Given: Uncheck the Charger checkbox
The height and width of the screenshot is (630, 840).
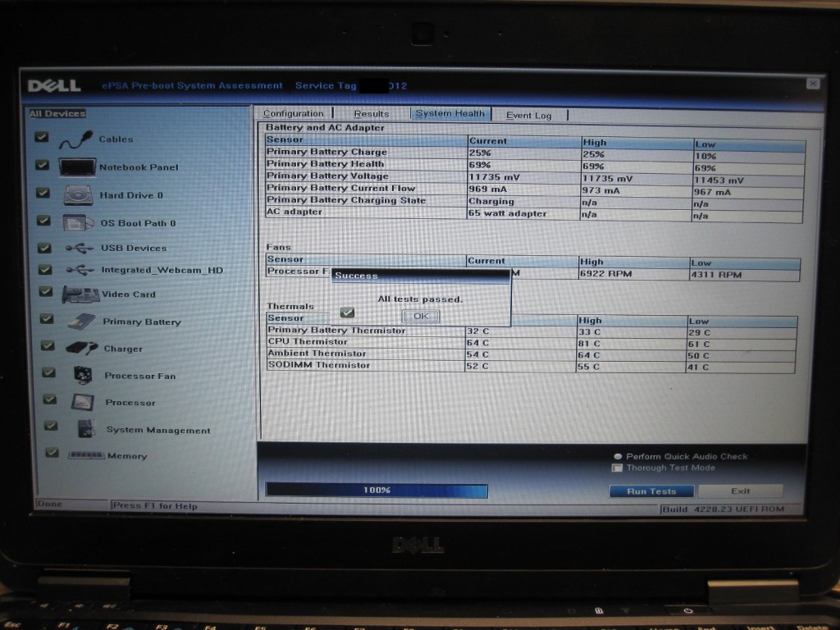Looking at the screenshot, I should (x=48, y=345).
